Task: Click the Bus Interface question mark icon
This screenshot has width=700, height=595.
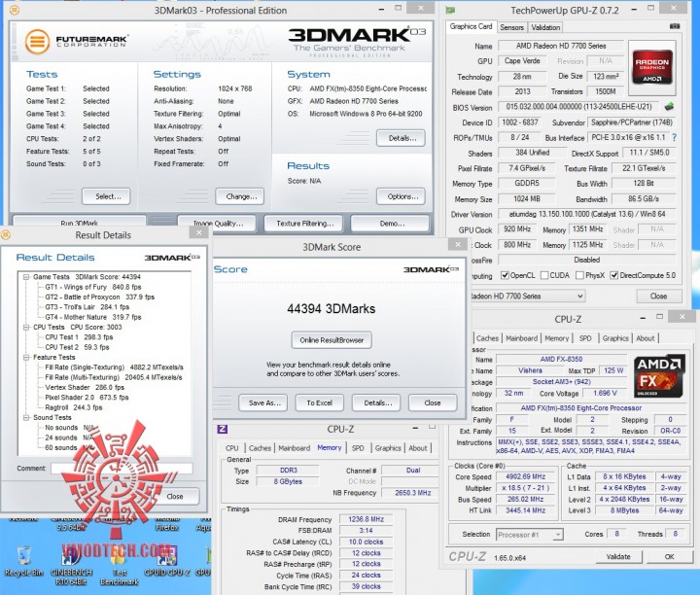Action: 674,138
